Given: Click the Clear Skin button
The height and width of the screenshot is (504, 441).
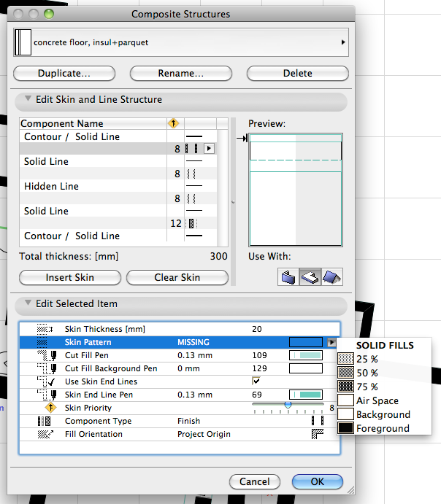Looking at the screenshot, I should point(177,277).
